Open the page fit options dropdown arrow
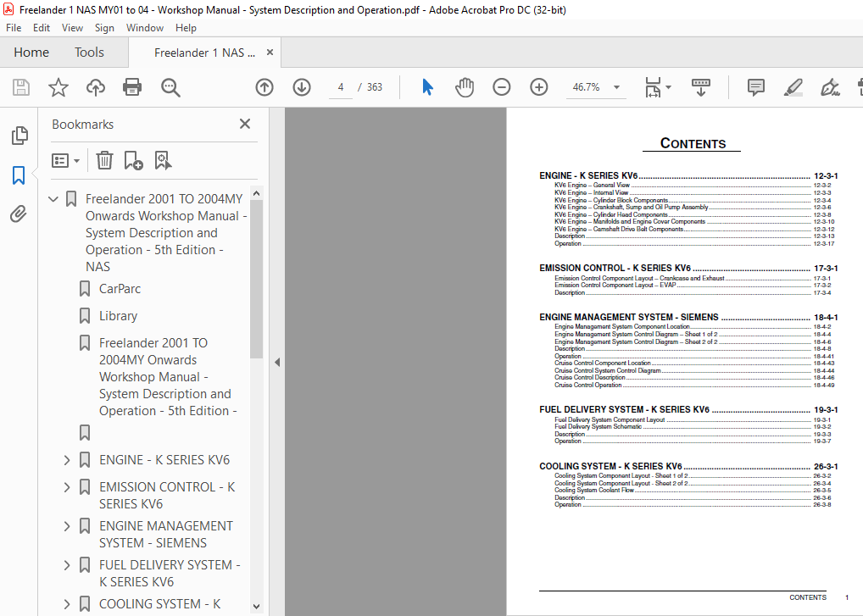 point(668,87)
